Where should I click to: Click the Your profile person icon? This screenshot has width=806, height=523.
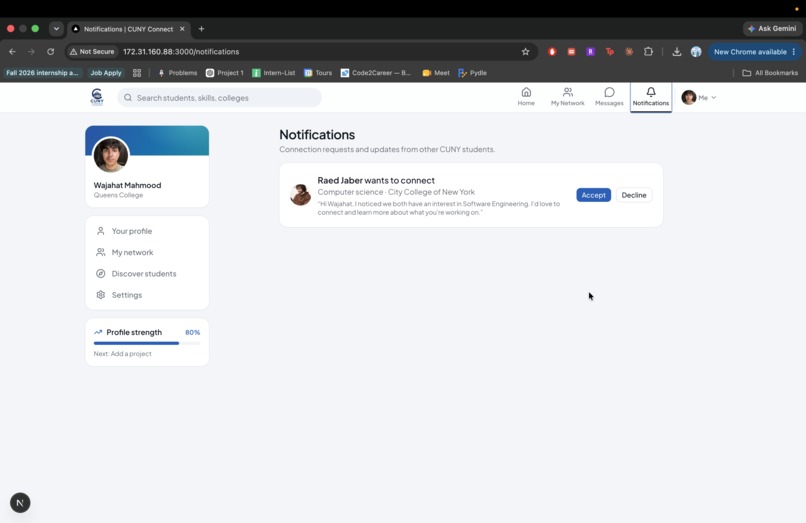pyautogui.click(x=101, y=231)
